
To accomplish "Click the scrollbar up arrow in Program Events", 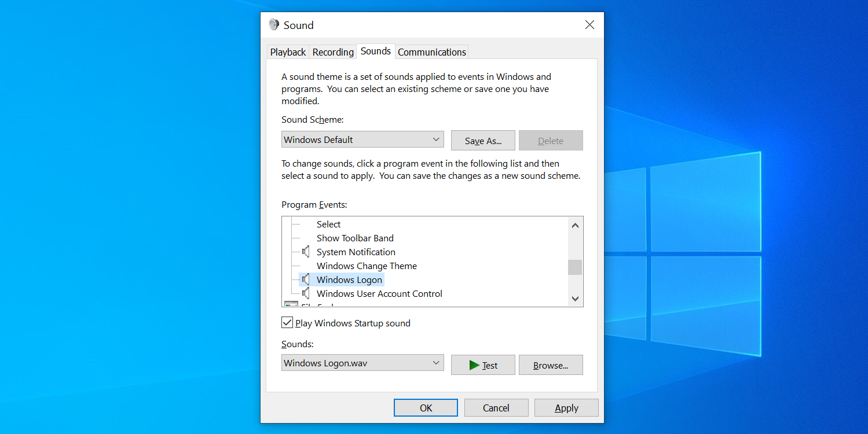I will click(x=574, y=225).
